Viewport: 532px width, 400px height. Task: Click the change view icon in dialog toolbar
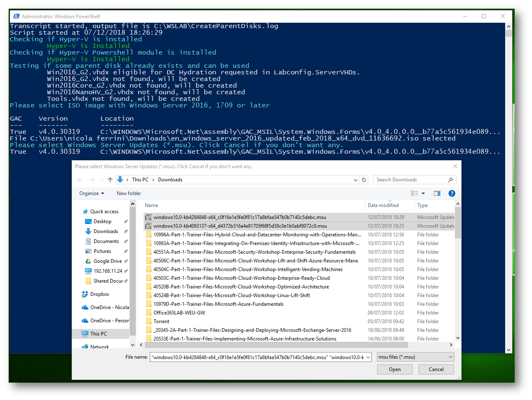pyautogui.click(x=414, y=193)
